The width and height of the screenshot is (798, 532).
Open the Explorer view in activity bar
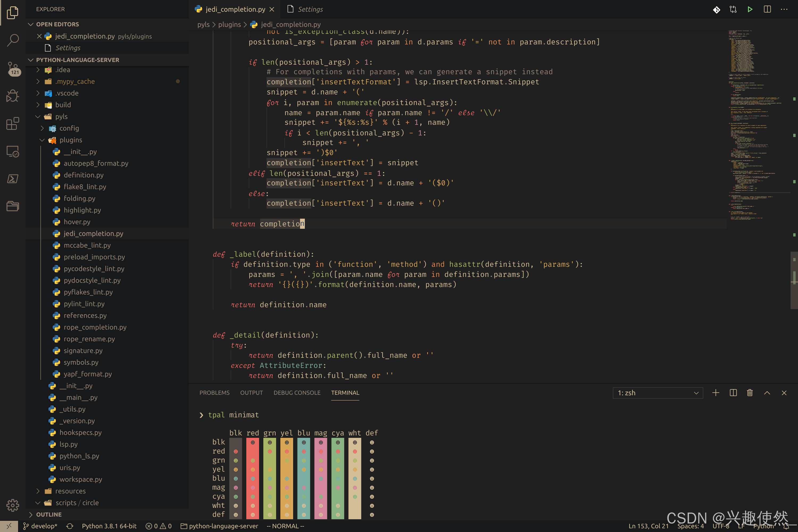(13, 13)
